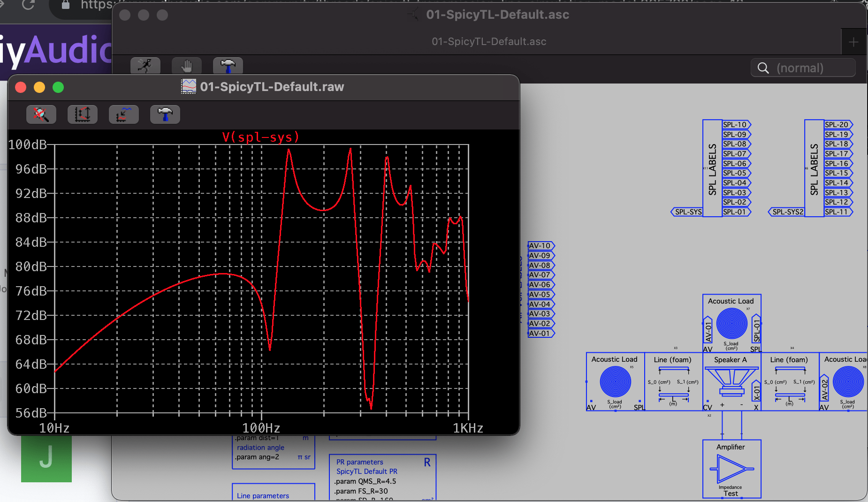Click the browser reload icon

coord(28,5)
